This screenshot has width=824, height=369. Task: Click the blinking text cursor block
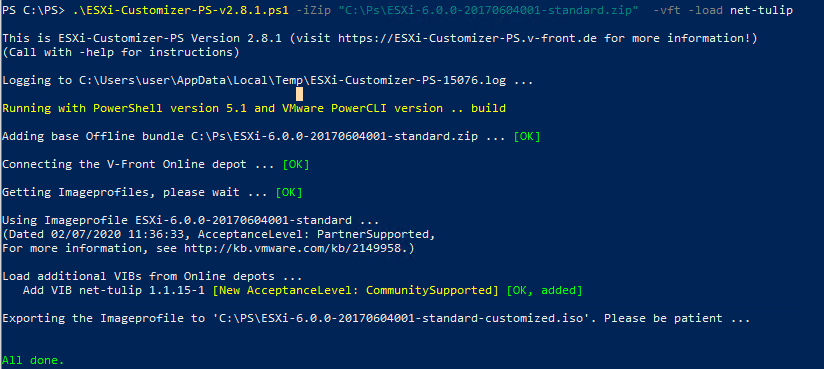(x=300, y=94)
